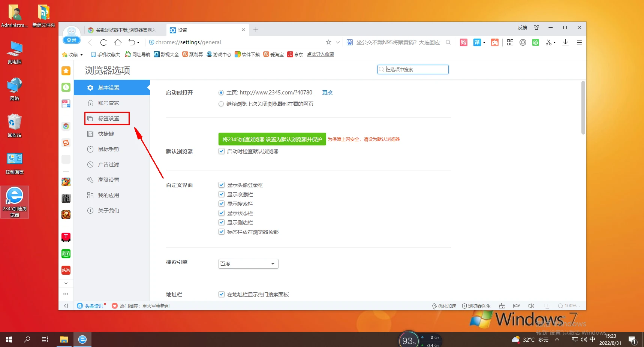The image size is (644, 347).
Task: Click the search magnifier in toolbar
Action: click(x=448, y=42)
